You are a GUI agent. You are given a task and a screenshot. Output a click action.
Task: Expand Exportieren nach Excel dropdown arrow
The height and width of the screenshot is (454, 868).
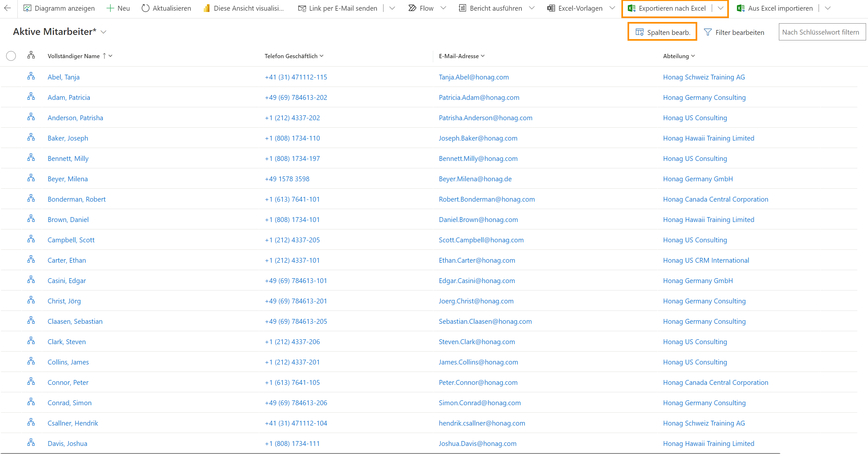[720, 8]
